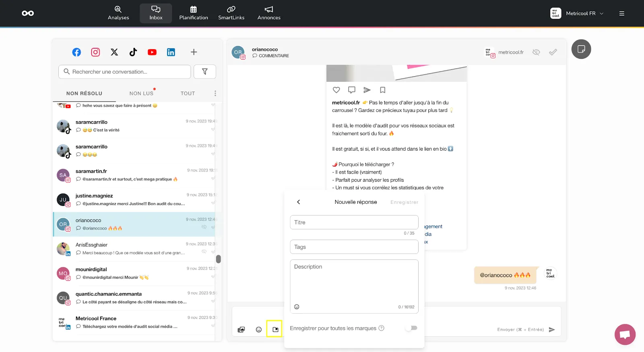Open the Planification menu
The width and height of the screenshot is (644, 352).
pos(194,13)
